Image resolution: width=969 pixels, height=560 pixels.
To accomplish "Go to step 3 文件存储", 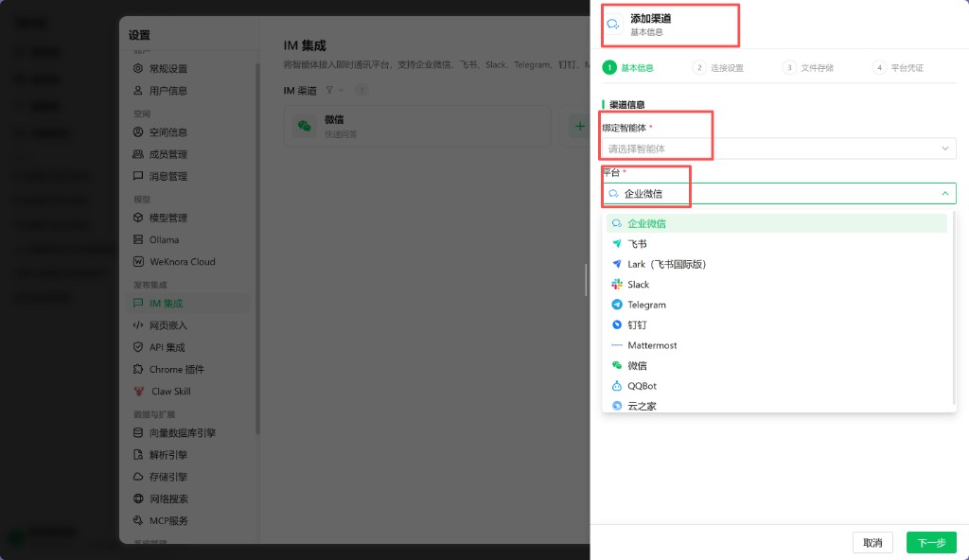I will [808, 68].
